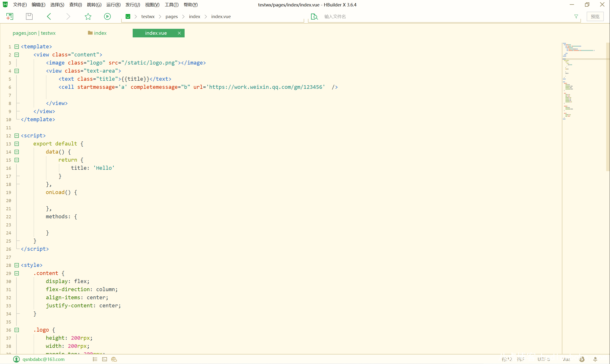Open the outline list icon in status bar
This screenshot has width=610, height=364.
point(95,359)
